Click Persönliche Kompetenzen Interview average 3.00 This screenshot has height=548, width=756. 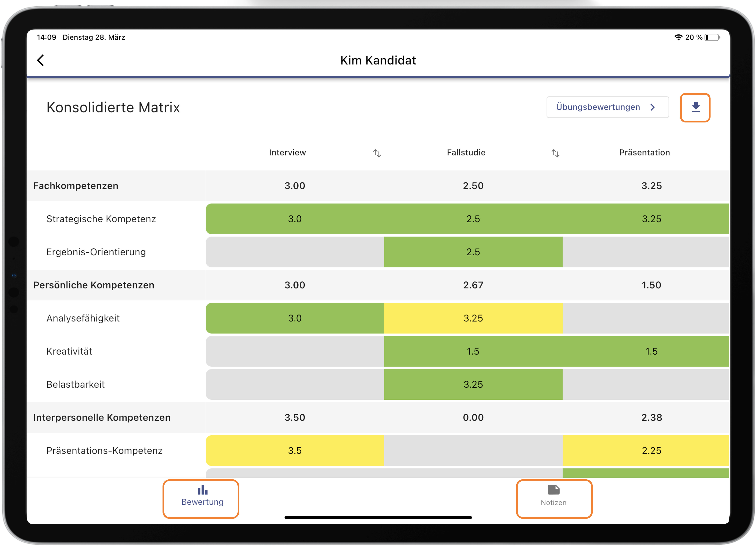click(295, 285)
